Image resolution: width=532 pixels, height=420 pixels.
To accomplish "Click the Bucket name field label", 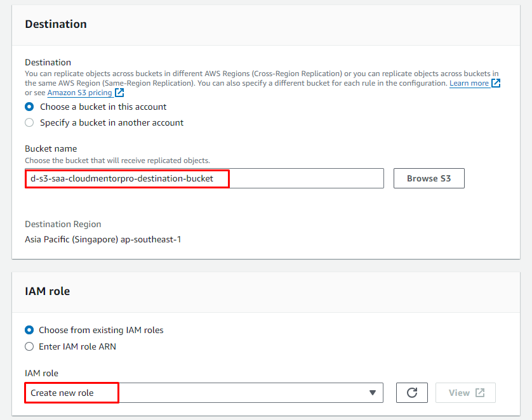I will (51, 148).
